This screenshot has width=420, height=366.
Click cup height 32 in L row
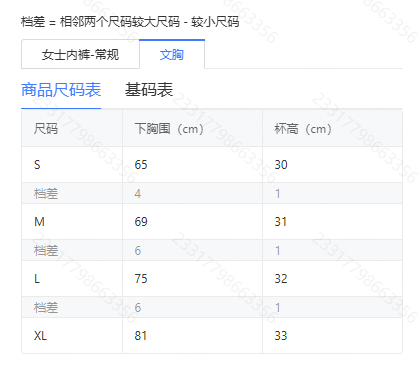pos(281,279)
